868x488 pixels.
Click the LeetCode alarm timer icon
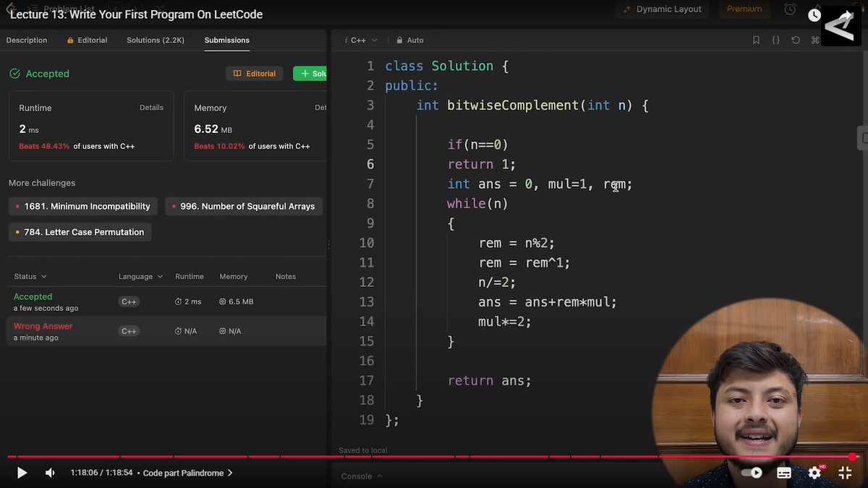coord(790,9)
